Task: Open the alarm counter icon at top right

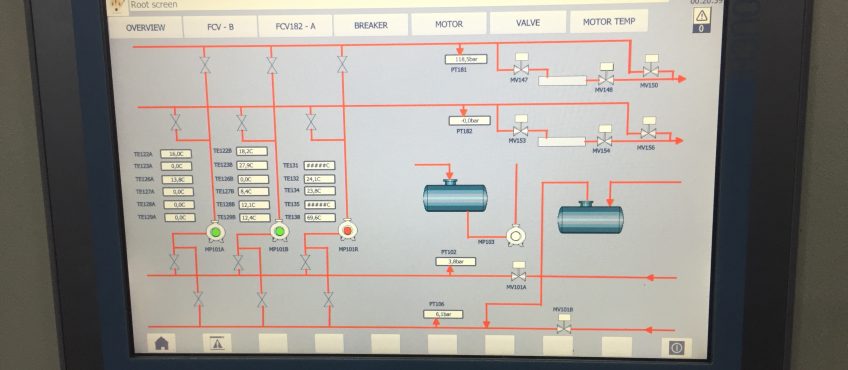Action: [x=701, y=19]
